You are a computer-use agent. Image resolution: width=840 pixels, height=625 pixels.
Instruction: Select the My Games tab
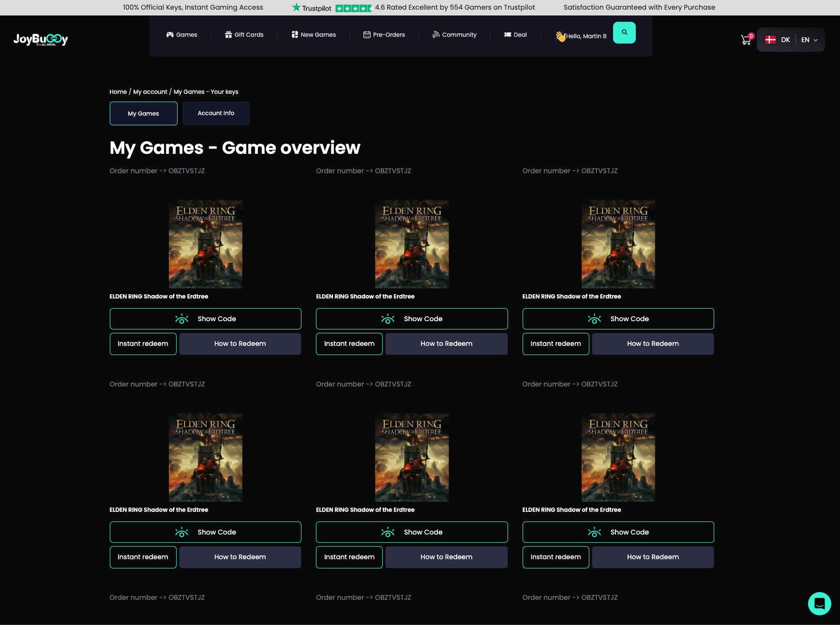[143, 114]
